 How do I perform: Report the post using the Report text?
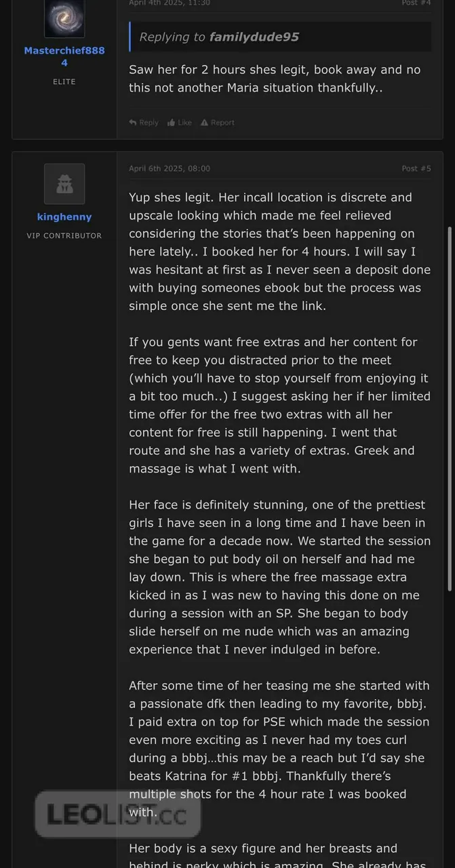222,123
